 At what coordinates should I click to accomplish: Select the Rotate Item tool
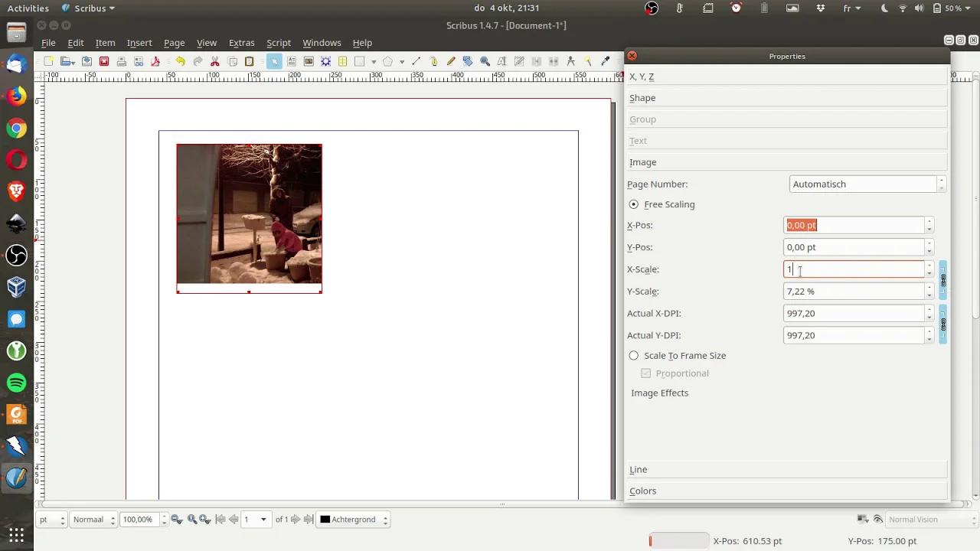(468, 60)
